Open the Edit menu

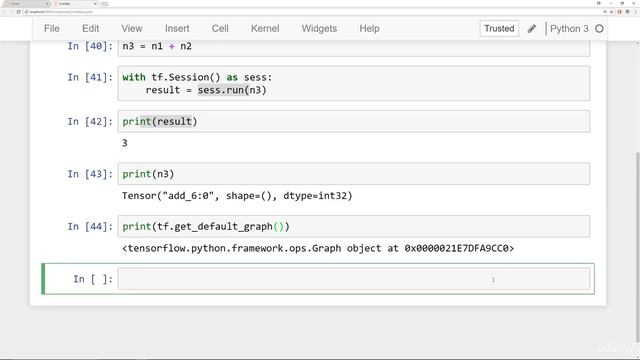point(90,29)
